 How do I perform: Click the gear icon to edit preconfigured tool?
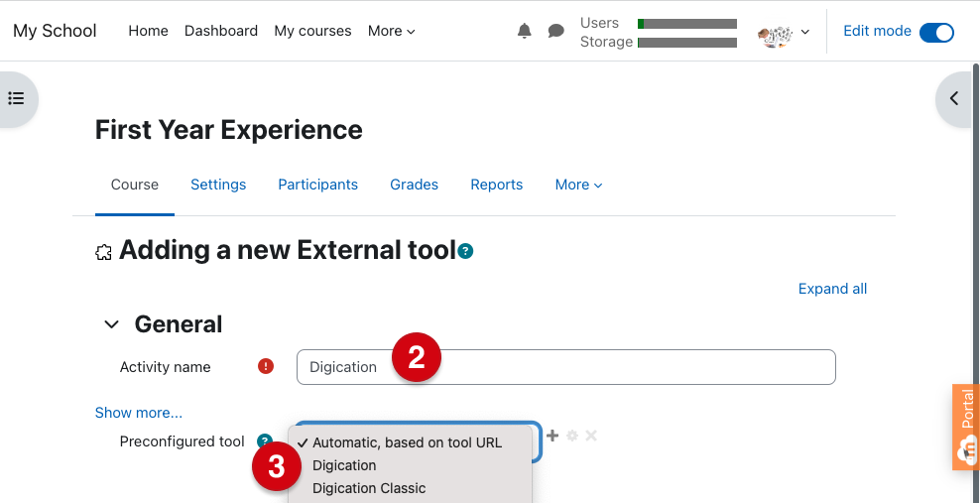click(572, 436)
